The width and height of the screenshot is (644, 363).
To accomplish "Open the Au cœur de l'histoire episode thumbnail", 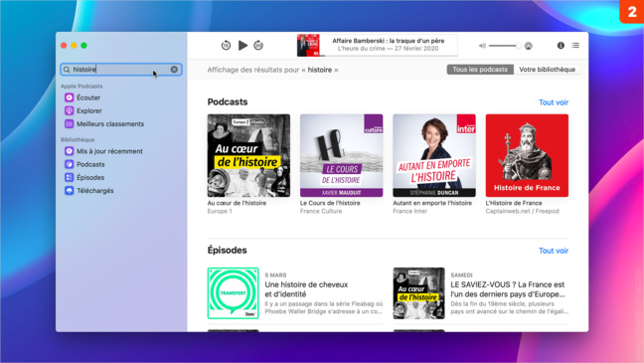I will pyautogui.click(x=419, y=293).
